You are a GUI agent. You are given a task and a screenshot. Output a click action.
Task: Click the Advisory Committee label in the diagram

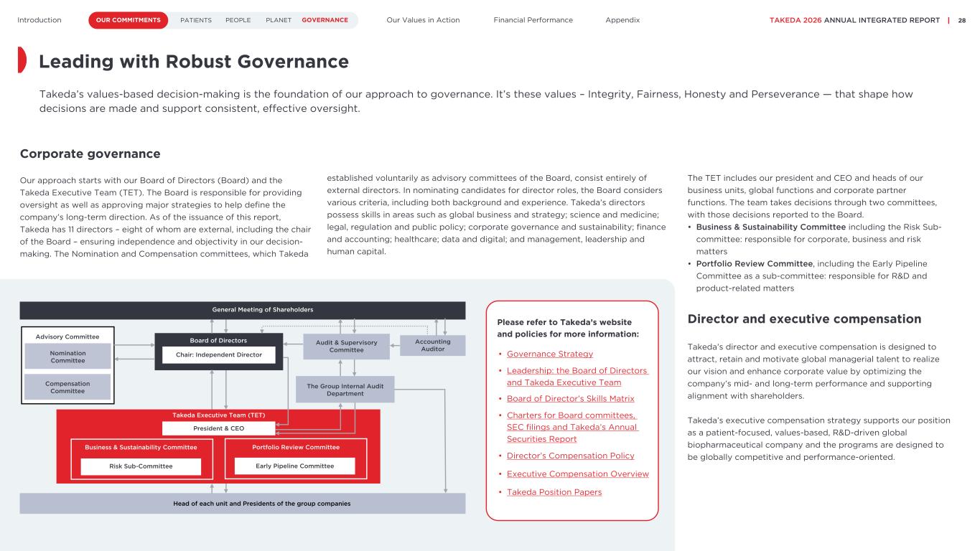point(67,336)
